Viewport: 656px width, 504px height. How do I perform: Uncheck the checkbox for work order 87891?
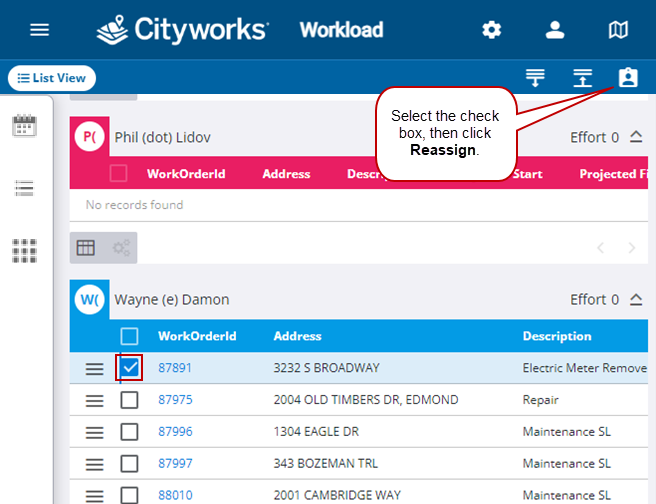coord(130,368)
